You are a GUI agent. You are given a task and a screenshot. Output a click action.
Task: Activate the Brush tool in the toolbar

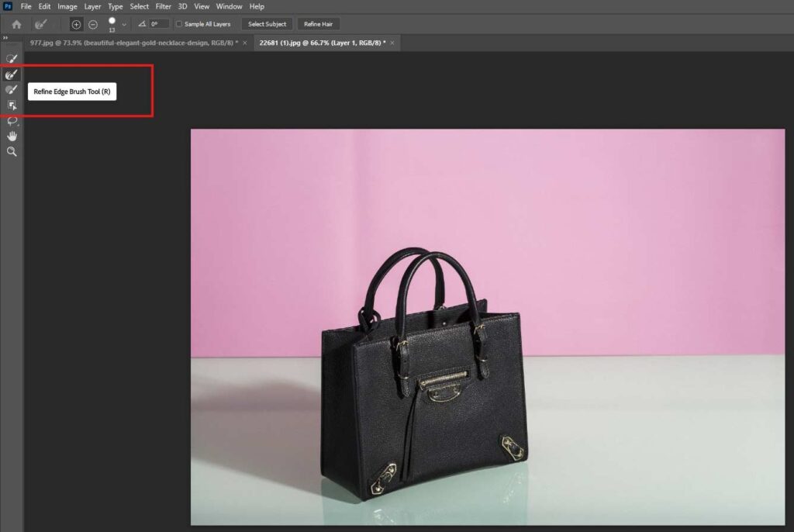(11, 89)
